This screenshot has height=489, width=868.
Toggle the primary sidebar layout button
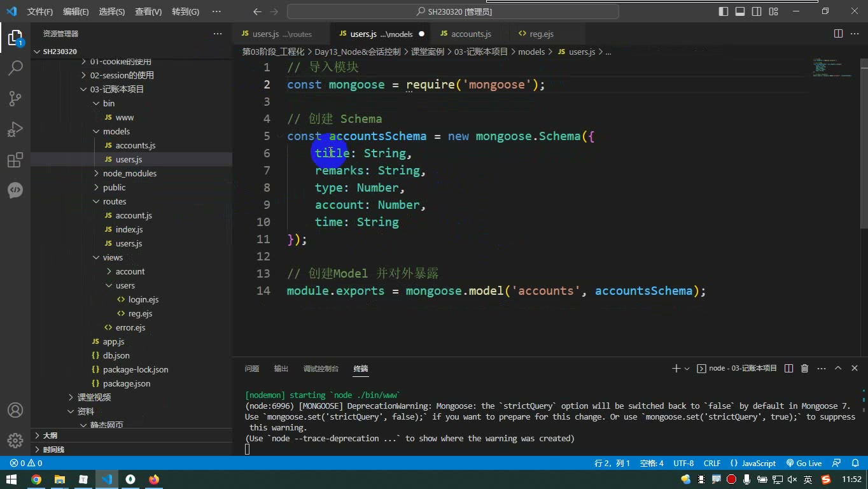click(x=724, y=11)
